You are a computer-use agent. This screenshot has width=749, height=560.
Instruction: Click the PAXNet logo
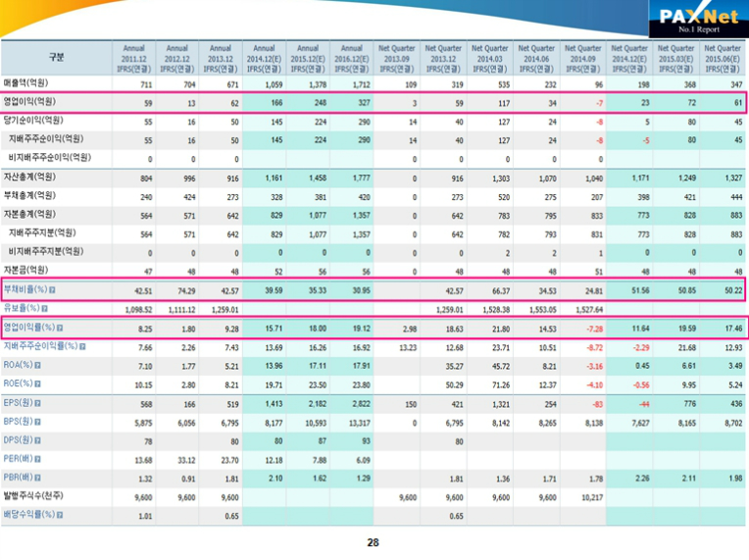click(697, 20)
